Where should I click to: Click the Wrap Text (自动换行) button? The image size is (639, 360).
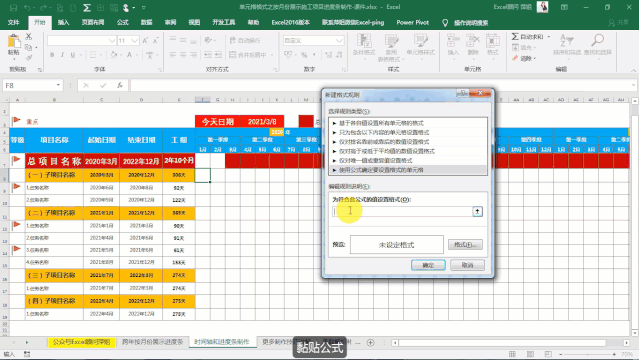(x=245, y=40)
